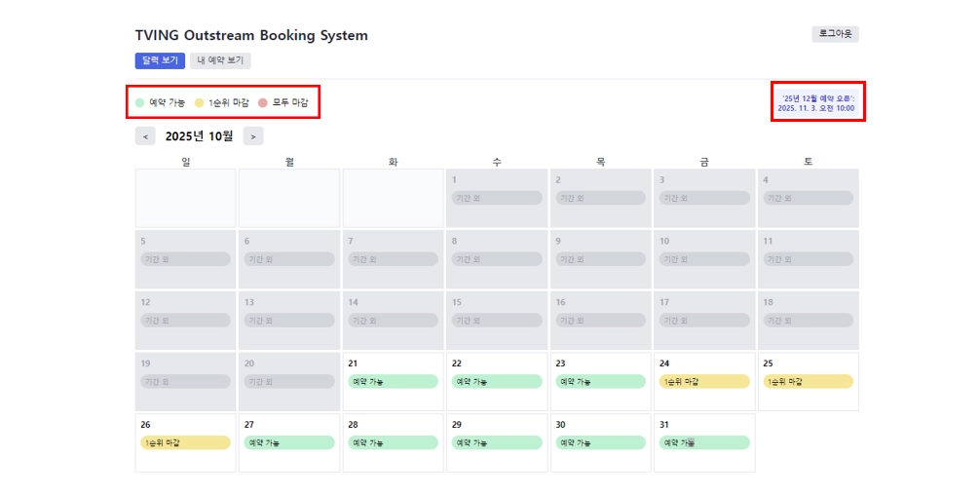Switch to 내 예약 보기 tab
The width and height of the screenshot is (980, 496).
220,60
